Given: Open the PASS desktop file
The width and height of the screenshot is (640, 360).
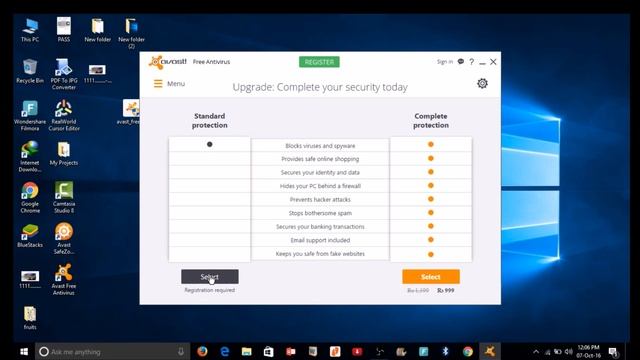Looking at the screenshot, I should pos(64,30).
